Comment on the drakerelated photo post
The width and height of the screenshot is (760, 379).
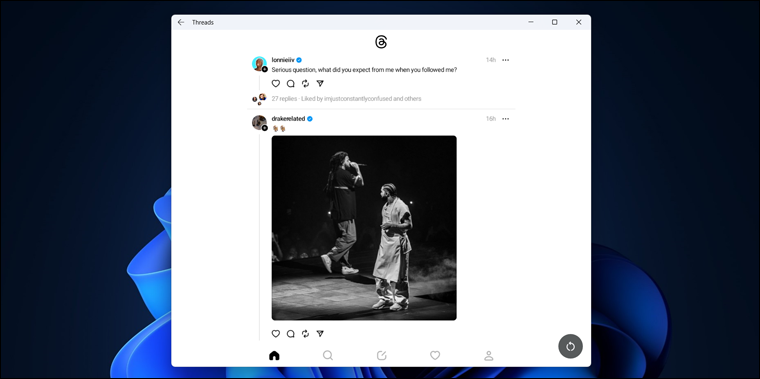pos(290,333)
